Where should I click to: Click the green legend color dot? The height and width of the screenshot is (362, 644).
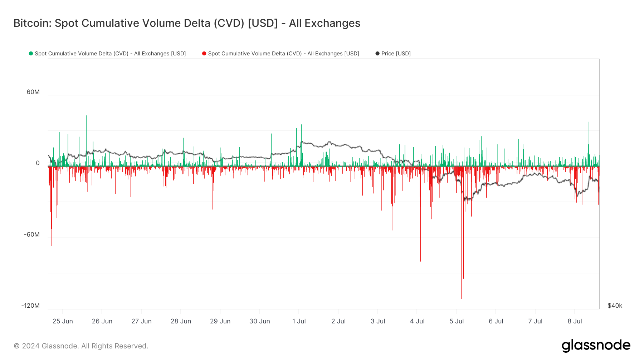pos(31,54)
